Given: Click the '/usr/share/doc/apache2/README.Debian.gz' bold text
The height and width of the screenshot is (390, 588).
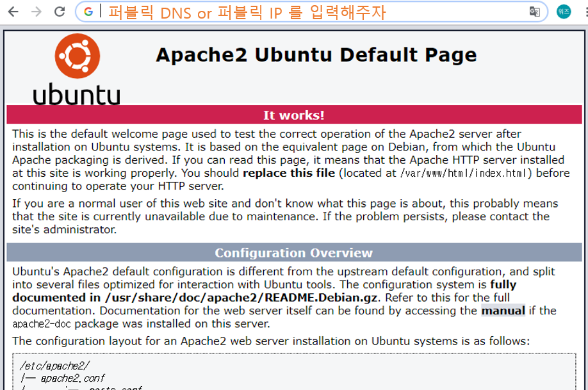Looking at the screenshot, I should click(241, 298).
